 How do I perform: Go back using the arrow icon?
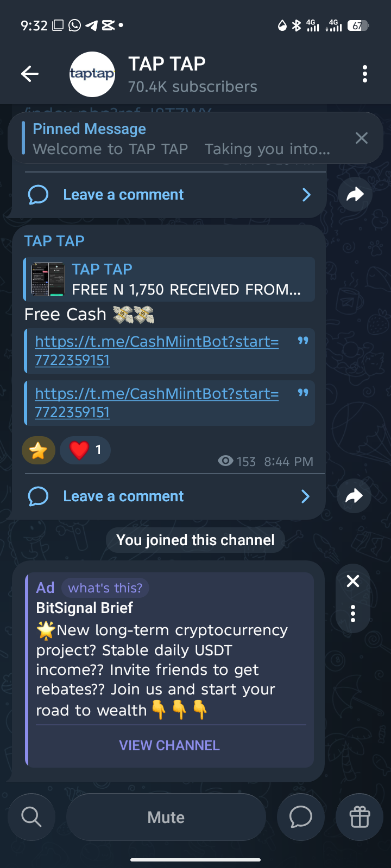coord(30,74)
